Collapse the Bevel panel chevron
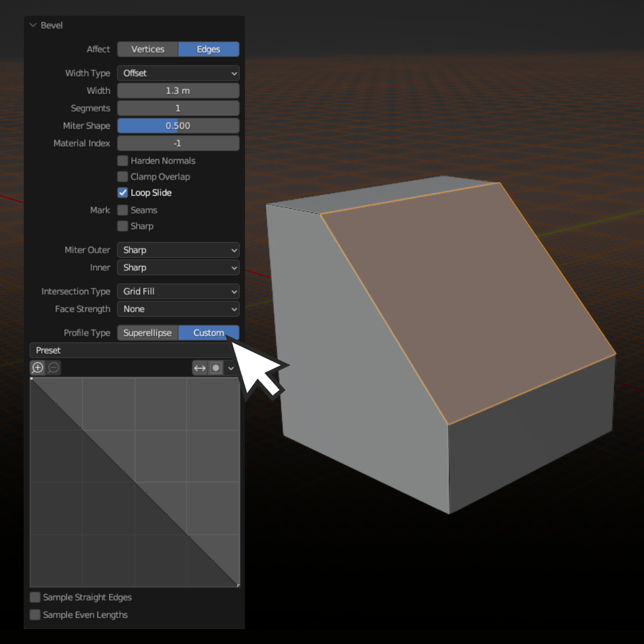 tap(33, 26)
